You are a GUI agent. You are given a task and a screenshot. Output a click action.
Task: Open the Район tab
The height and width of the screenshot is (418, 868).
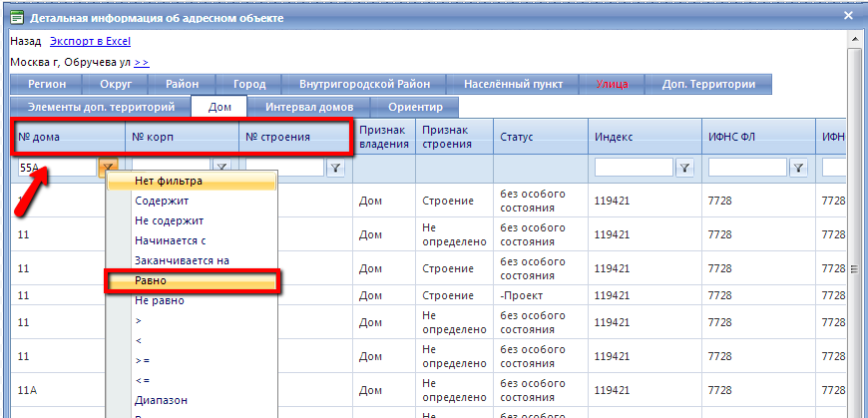coord(183,84)
